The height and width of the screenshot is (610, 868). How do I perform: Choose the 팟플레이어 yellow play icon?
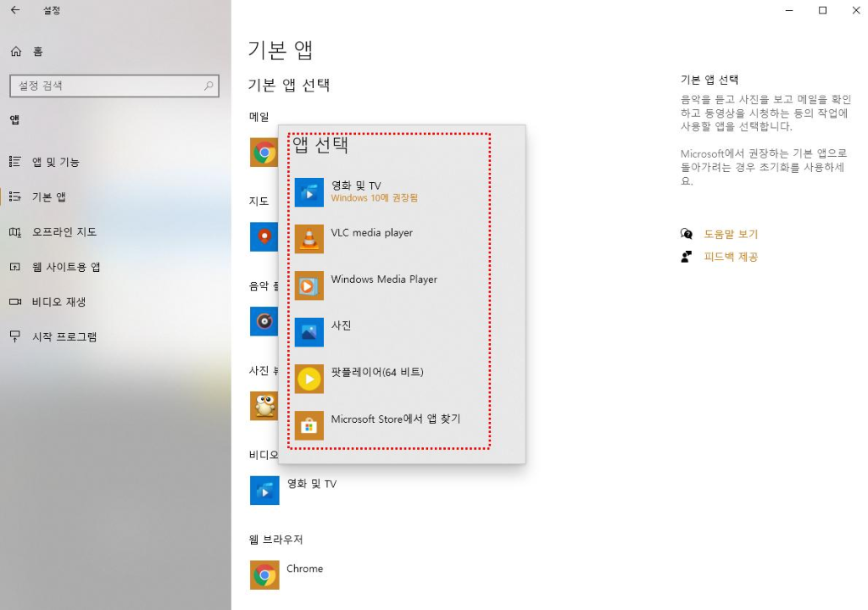click(x=309, y=380)
